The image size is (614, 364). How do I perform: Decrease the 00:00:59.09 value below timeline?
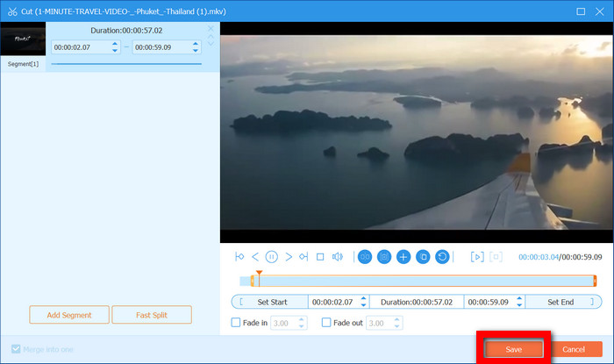pos(519,305)
